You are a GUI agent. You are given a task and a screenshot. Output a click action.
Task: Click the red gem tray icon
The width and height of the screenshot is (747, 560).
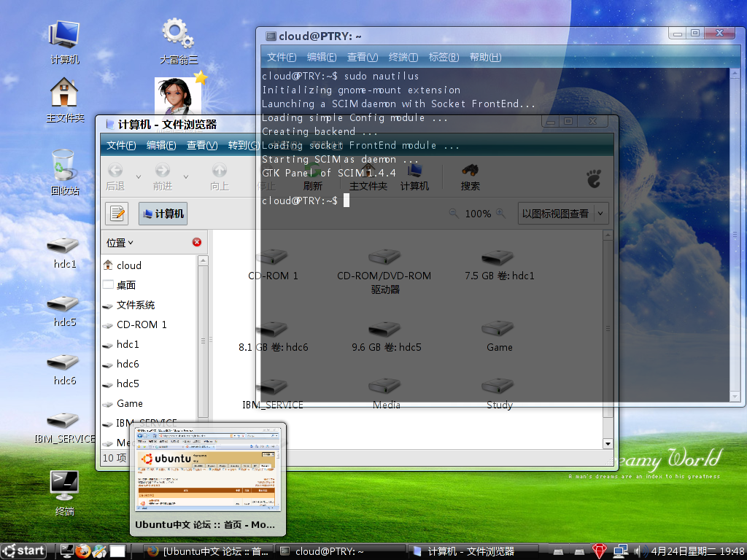[600, 551]
